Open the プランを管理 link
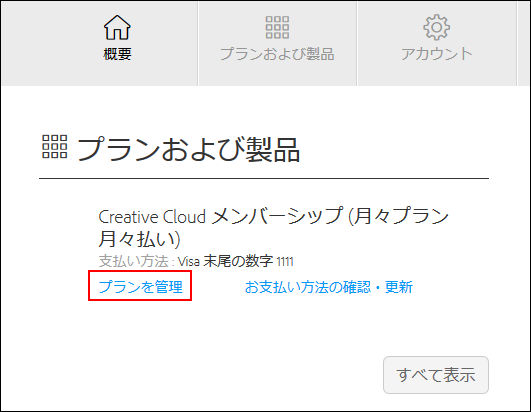The height and width of the screenshot is (412, 531). click(141, 287)
